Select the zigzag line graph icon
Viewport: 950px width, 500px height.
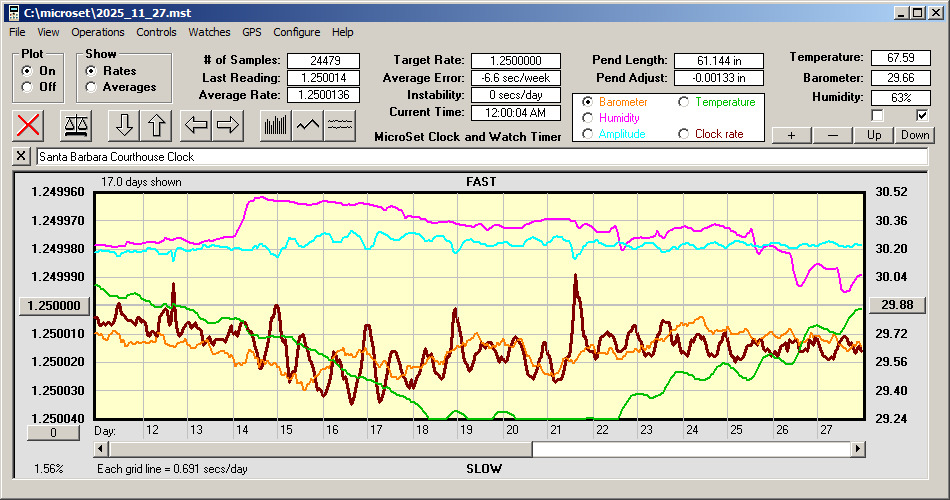tap(308, 125)
